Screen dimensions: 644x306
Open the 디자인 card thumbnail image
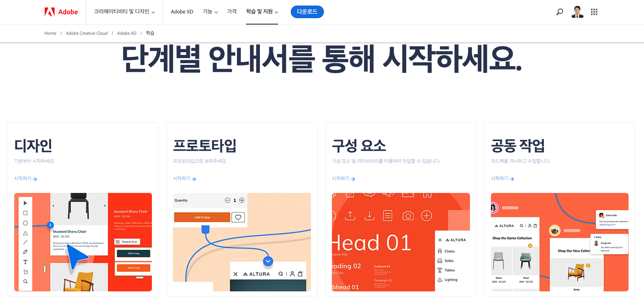coord(83,242)
